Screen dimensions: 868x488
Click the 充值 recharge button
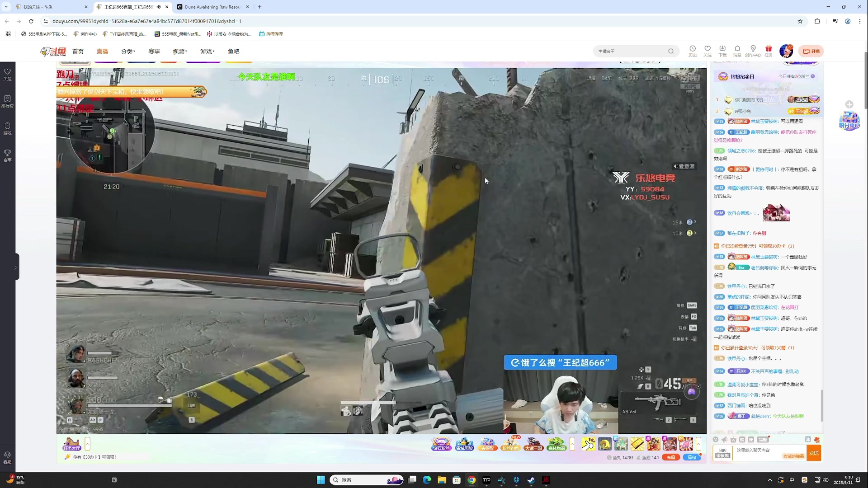671,457
